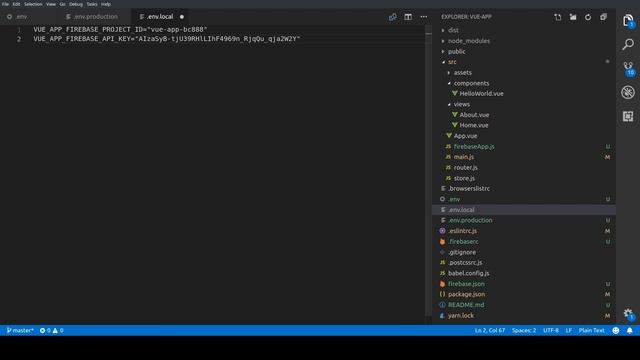Change language mode via Plain Text

pyautogui.click(x=591, y=330)
